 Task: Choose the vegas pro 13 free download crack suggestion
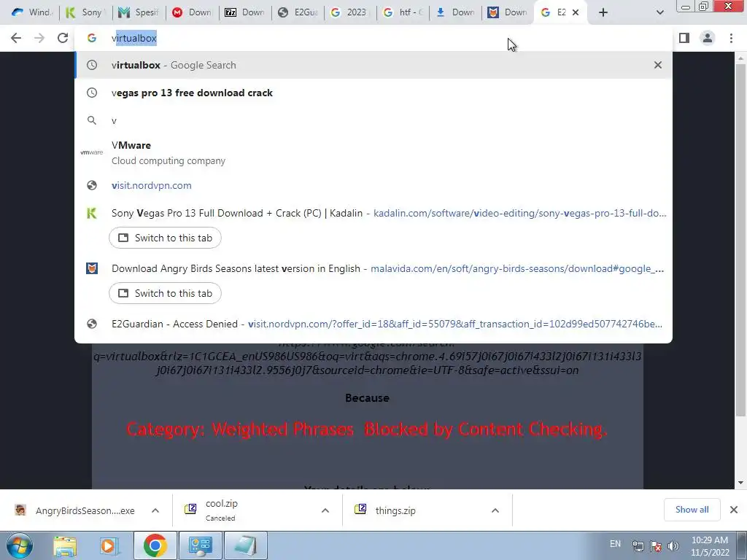373,93
